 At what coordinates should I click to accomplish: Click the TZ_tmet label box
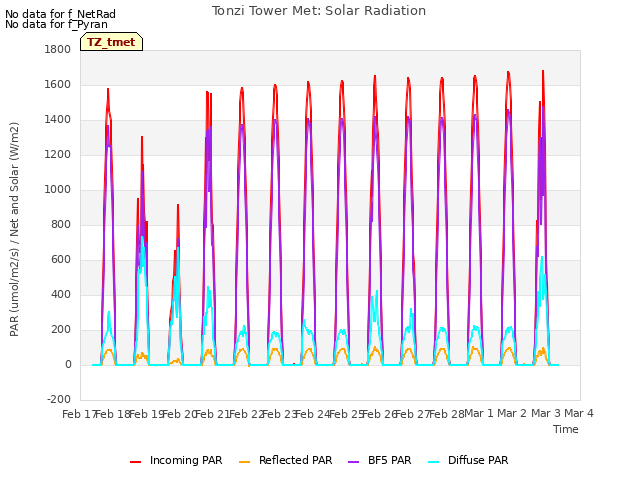(111, 42)
